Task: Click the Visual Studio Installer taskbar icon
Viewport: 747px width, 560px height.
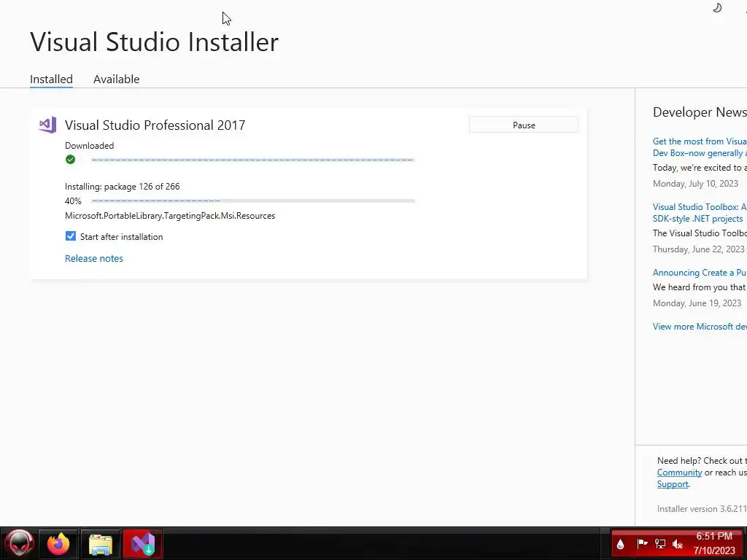Action: point(143,543)
